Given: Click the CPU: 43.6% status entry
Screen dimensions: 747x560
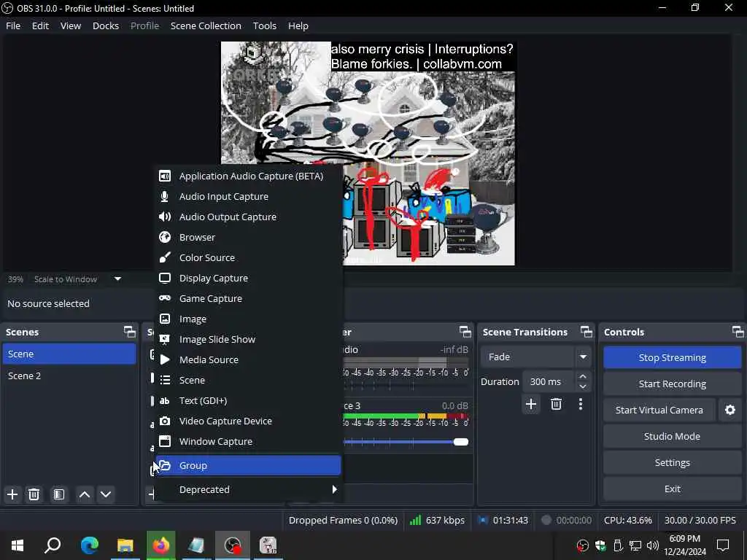Looking at the screenshot, I should pos(628,521).
